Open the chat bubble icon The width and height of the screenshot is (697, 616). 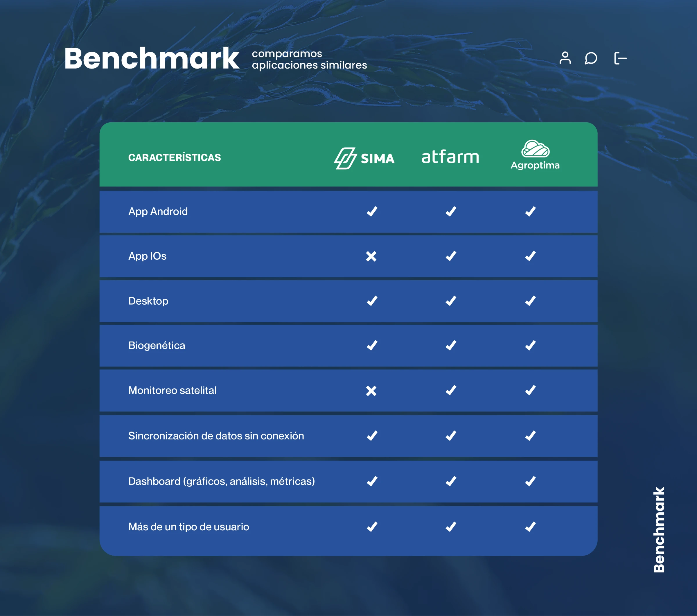(591, 58)
